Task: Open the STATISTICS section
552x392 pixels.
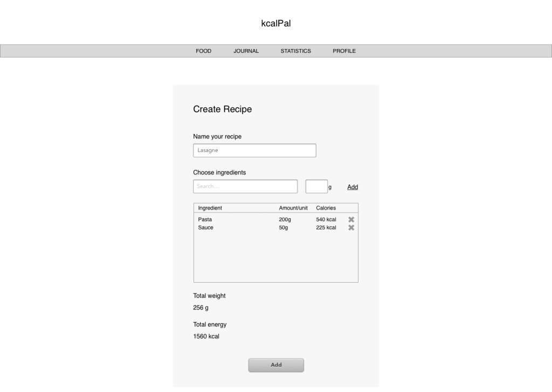Action: click(x=295, y=51)
